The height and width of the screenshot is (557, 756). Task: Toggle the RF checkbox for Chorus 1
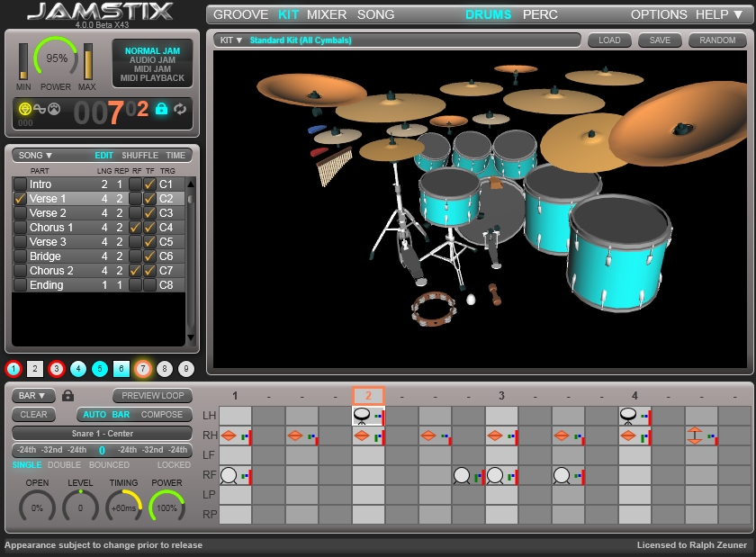point(135,228)
